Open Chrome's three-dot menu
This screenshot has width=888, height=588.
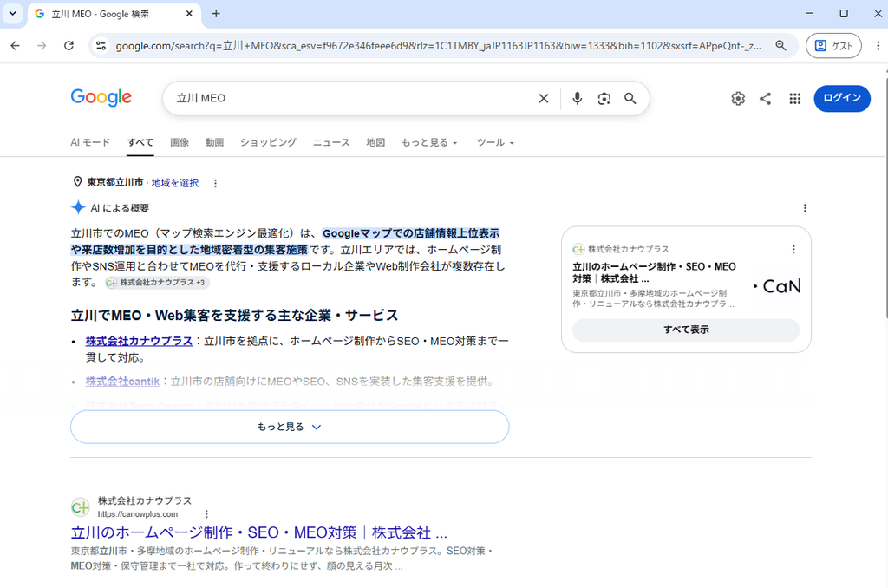point(878,46)
